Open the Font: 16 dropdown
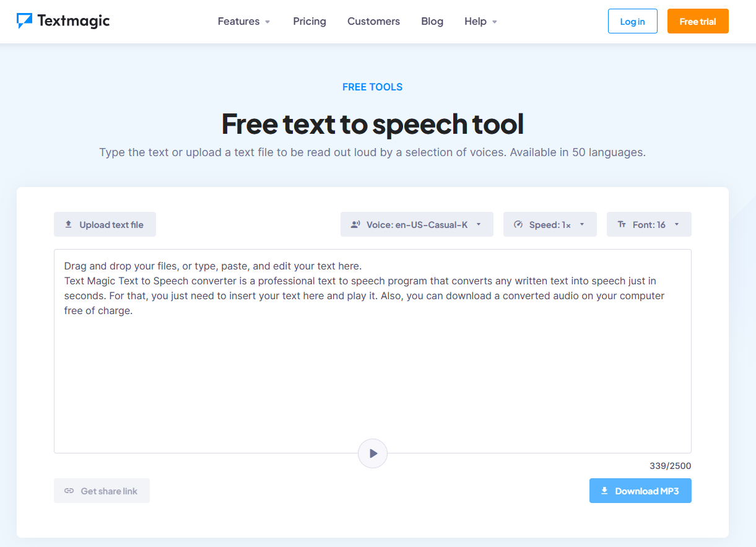Screen dimensions: 756x547 tap(649, 224)
